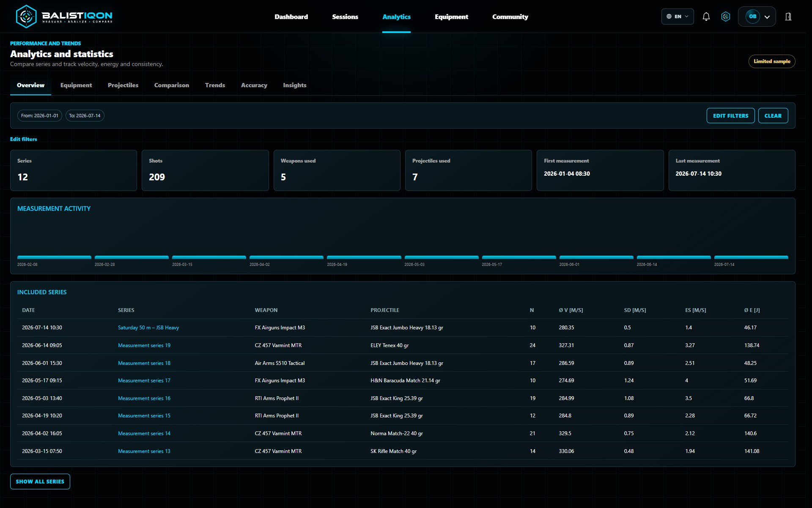Click the 2026-02-28 activity bar
The height and width of the screenshot is (508, 812).
pyautogui.click(x=132, y=257)
